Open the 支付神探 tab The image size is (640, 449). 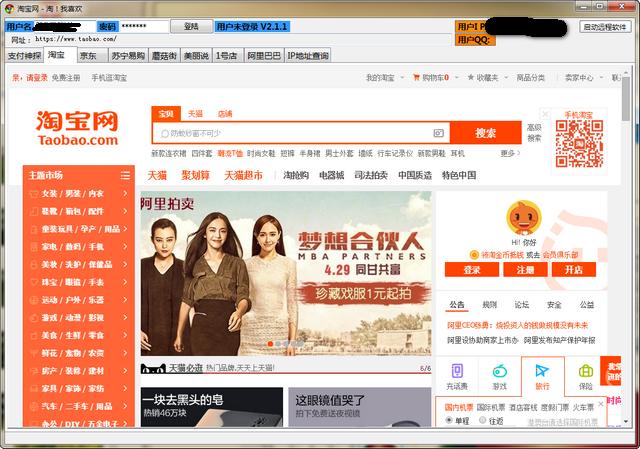pos(24,56)
